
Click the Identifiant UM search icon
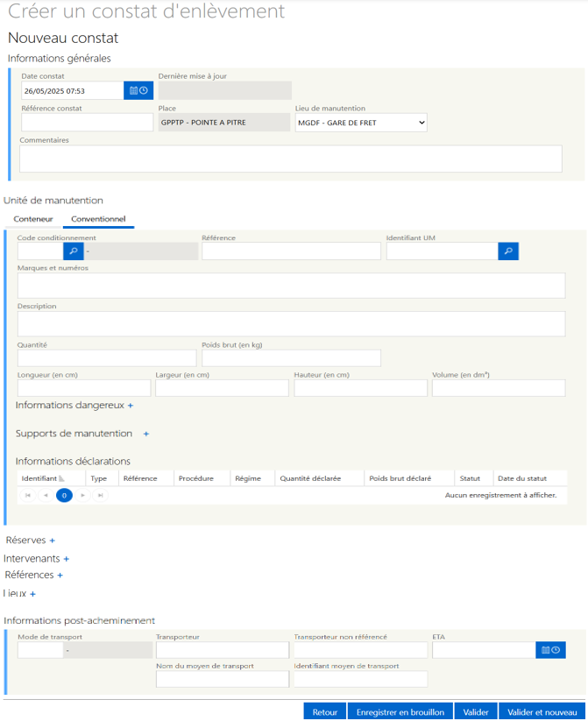pos(508,251)
